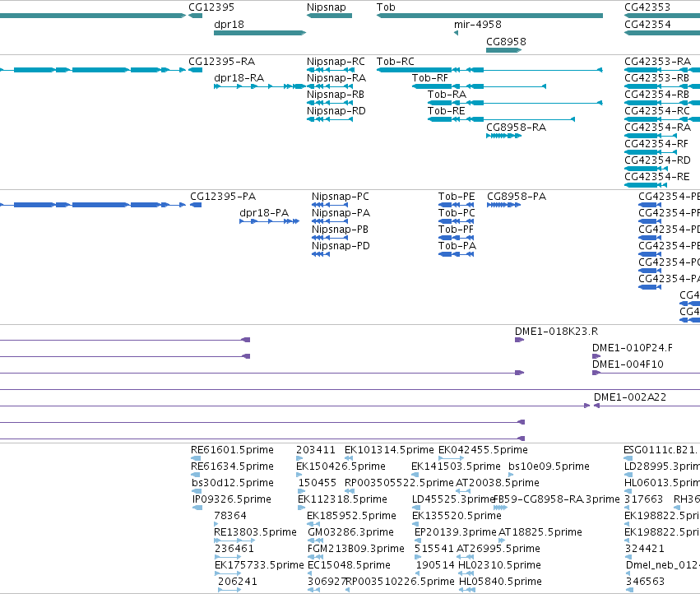Click the bs10e09.5prime EST
Screen dimensions: 700x594
point(512,475)
